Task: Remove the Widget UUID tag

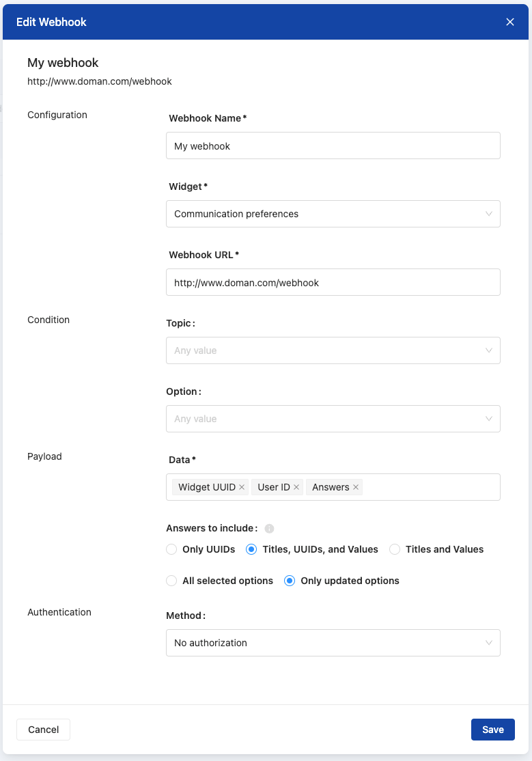Action: [242, 487]
